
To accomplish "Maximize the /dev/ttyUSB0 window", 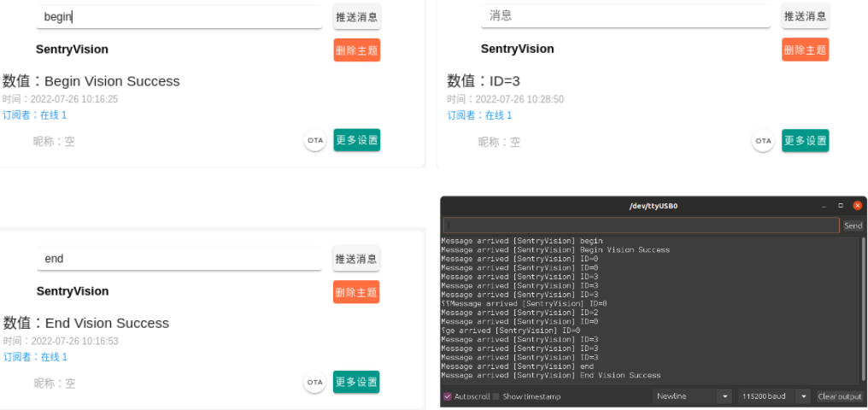I will coord(841,206).
